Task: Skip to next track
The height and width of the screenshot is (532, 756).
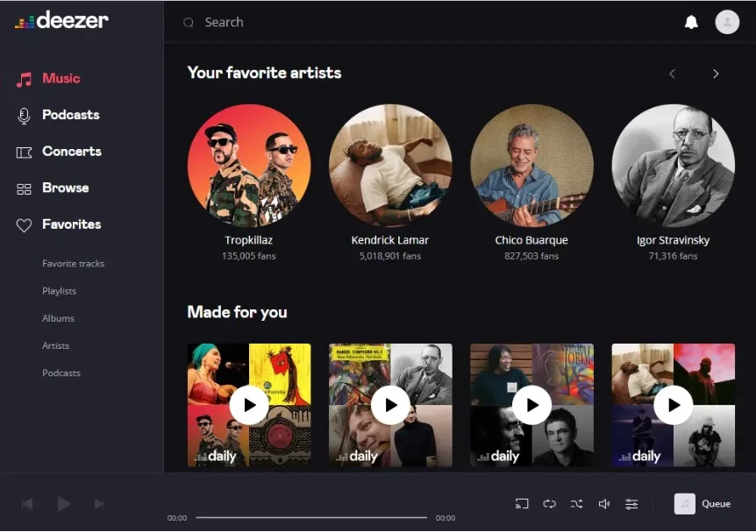Action: coord(99,504)
